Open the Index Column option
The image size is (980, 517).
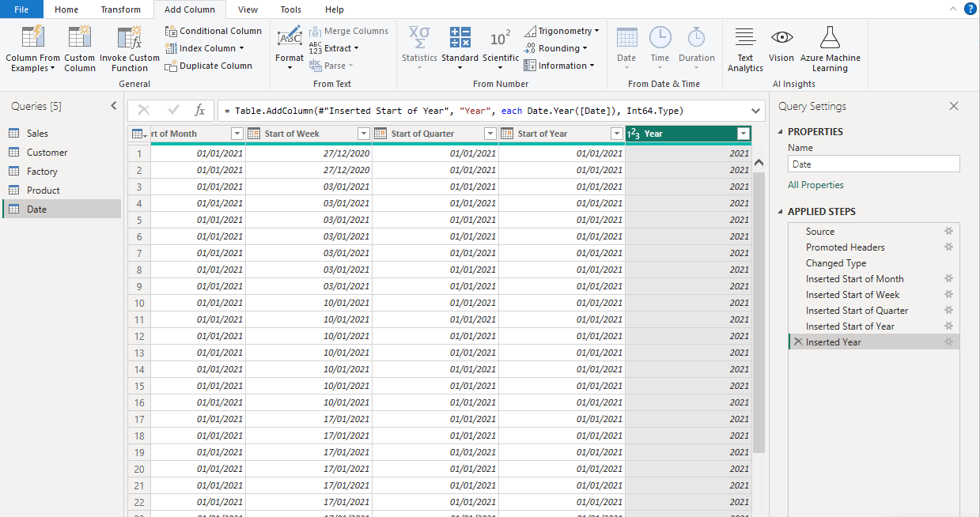pos(205,48)
